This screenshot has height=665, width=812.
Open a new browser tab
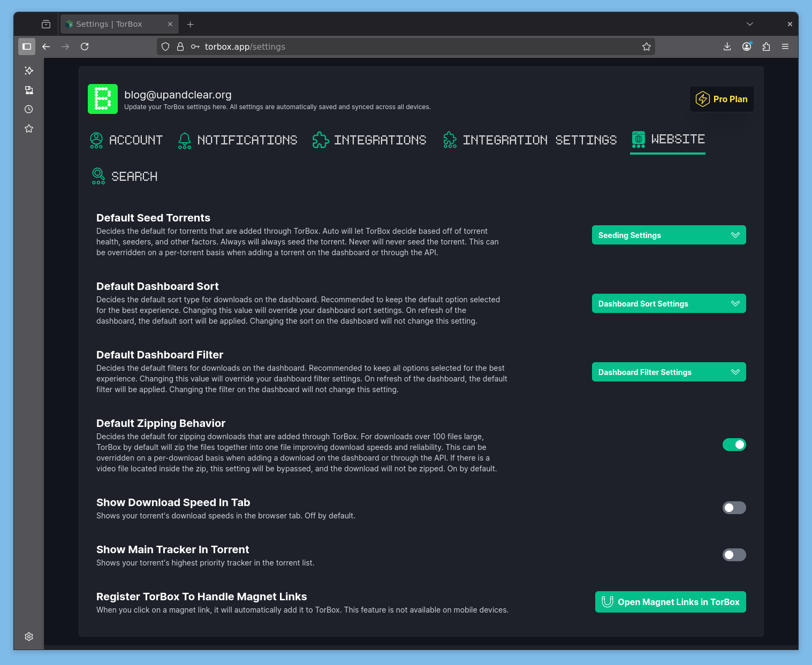[x=190, y=24]
